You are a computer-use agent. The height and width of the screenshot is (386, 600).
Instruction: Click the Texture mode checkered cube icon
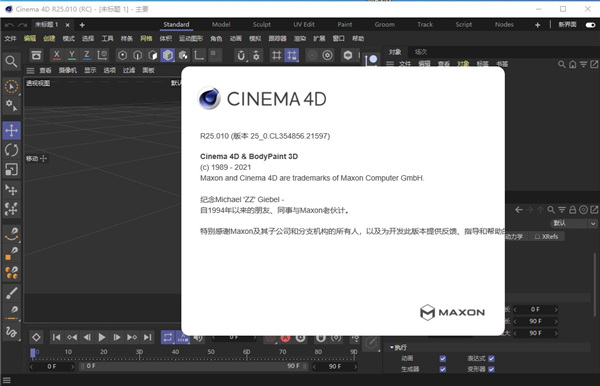(183, 55)
